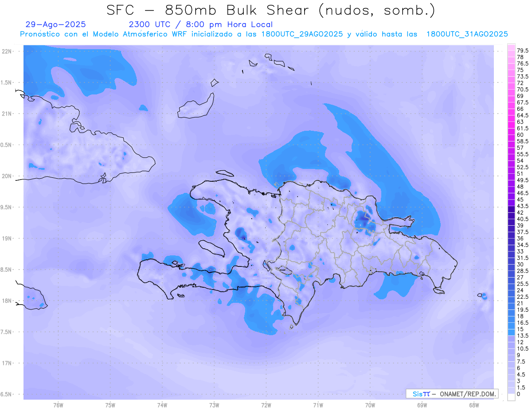Click the colorbar value '69'
Screen dimensions: 532x411
pyautogui.click(x=520, y=96)
